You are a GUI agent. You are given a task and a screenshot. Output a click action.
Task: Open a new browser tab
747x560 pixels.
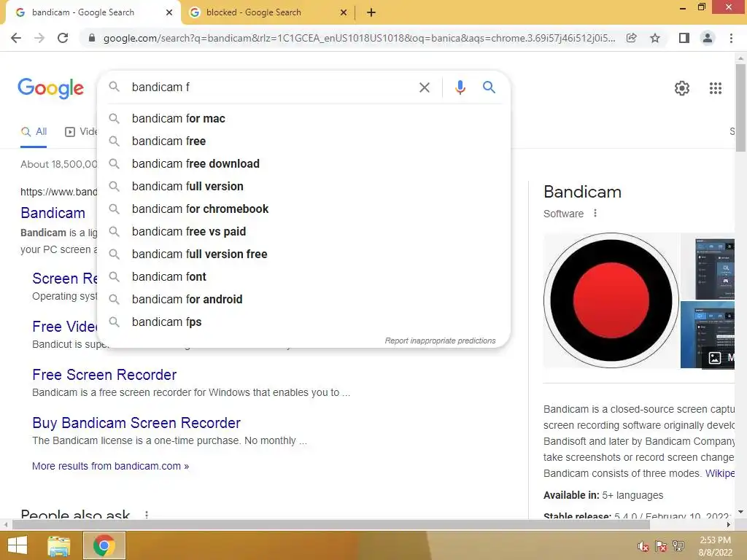371,13
